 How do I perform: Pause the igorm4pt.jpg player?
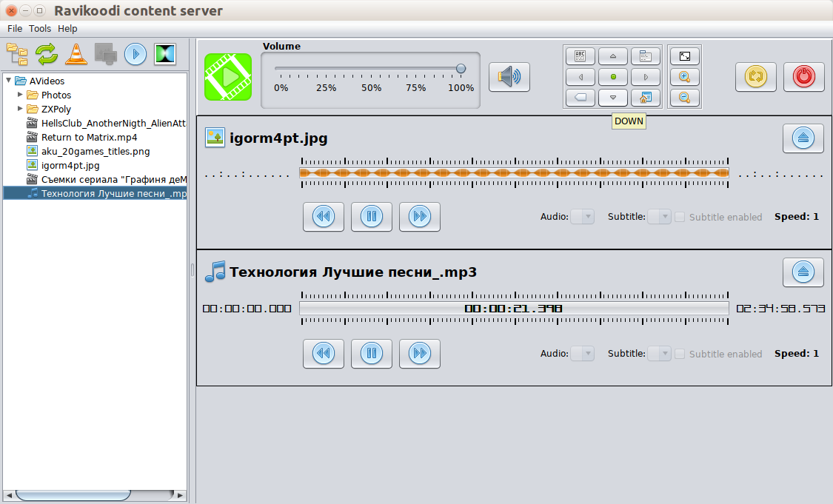[372, 217]
